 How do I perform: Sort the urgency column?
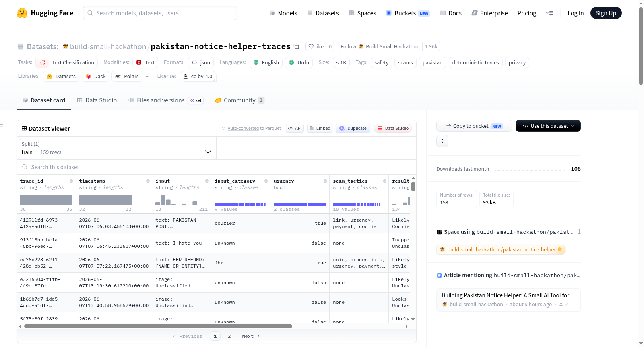325,181
